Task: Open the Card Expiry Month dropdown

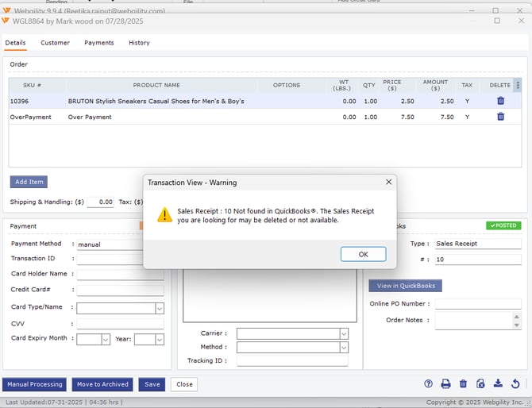Action: coord(106,340)
